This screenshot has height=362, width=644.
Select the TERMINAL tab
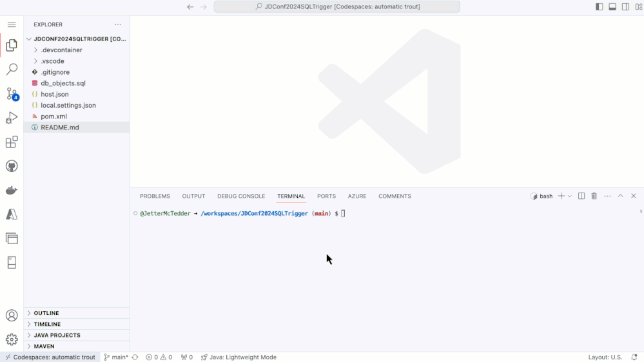(x=291, y=196)
